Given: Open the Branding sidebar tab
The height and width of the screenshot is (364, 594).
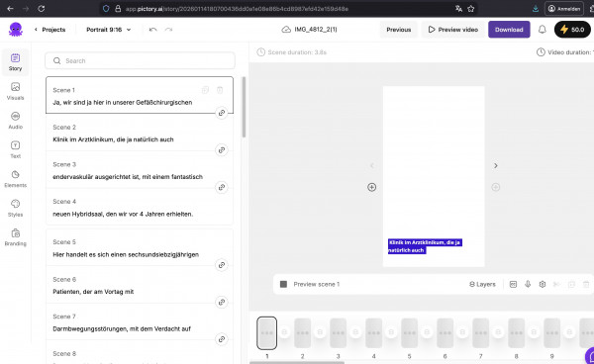Looking at the screenshot, I should click(15, 237).
